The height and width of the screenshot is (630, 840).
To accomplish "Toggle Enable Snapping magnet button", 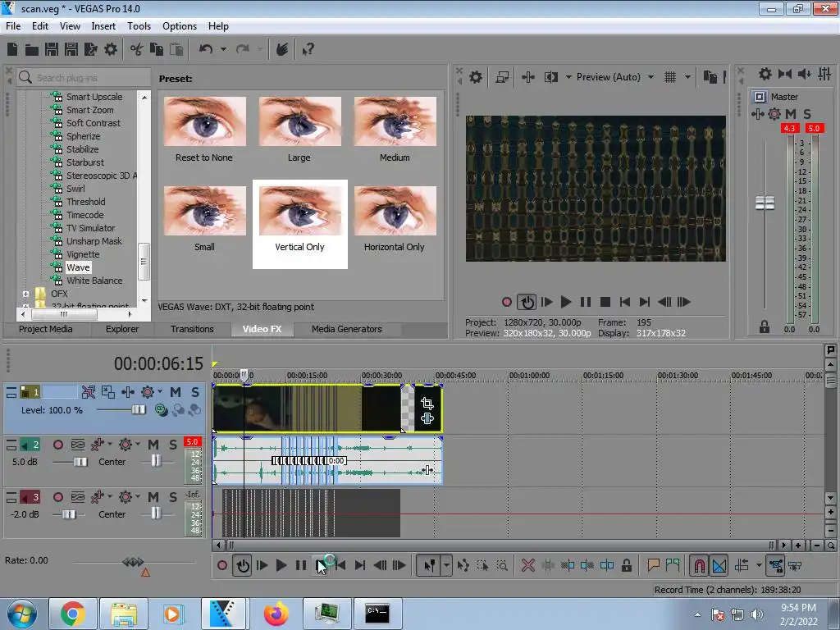I will click(x=699, y=565).
